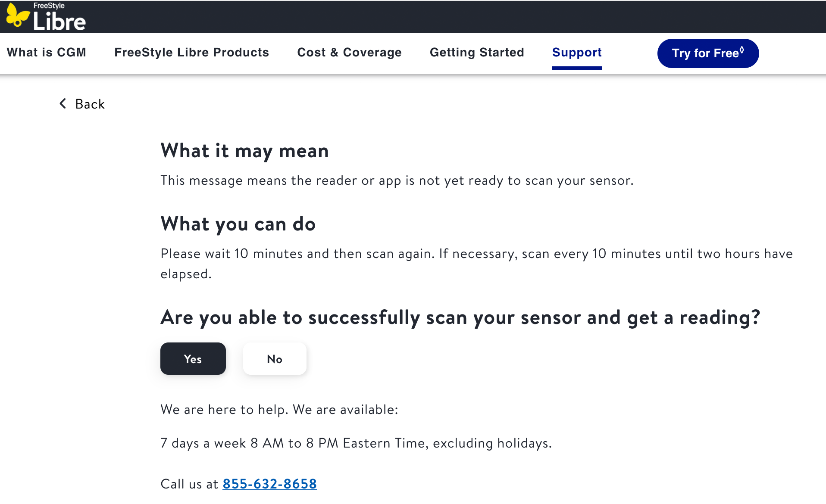Choose the No answer button
Viewport: 826px width, 504px height.
tap(275, 359)
